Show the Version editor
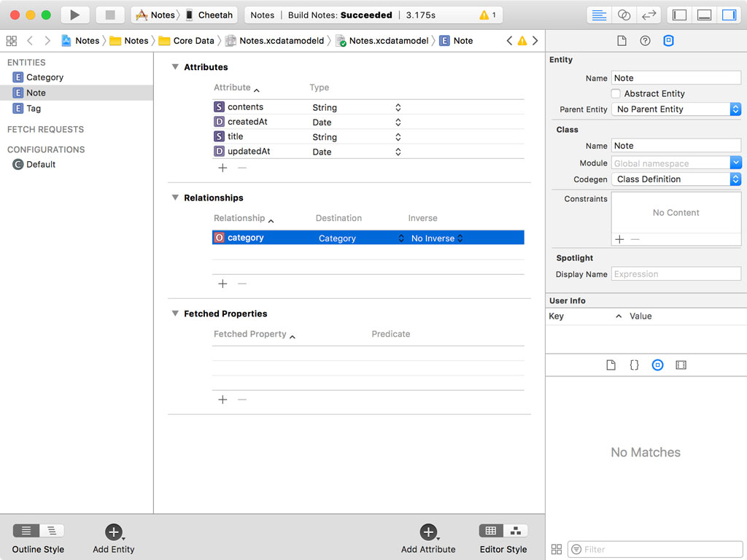Image resolution: width=747 pixels, height=560 pixels. point(648,15)
